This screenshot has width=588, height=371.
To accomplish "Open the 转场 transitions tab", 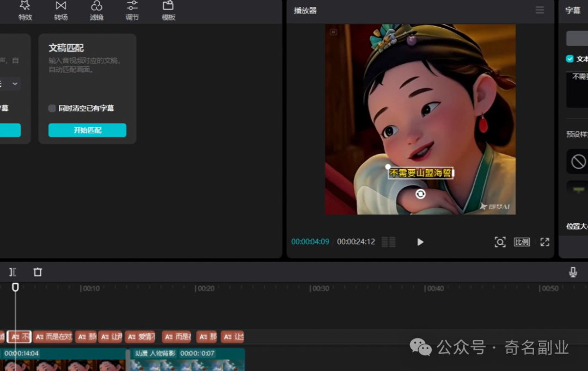I will pos(61,10).
